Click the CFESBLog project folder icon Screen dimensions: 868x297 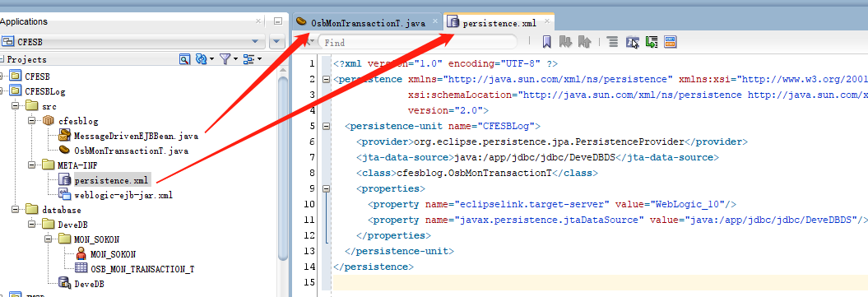pos(16,90)
